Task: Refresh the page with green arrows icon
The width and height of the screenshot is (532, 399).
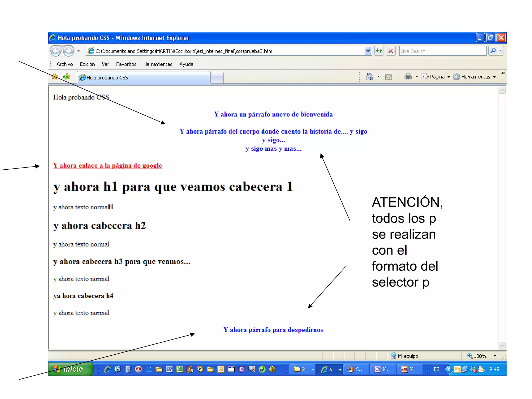Action: click(379, 51)
